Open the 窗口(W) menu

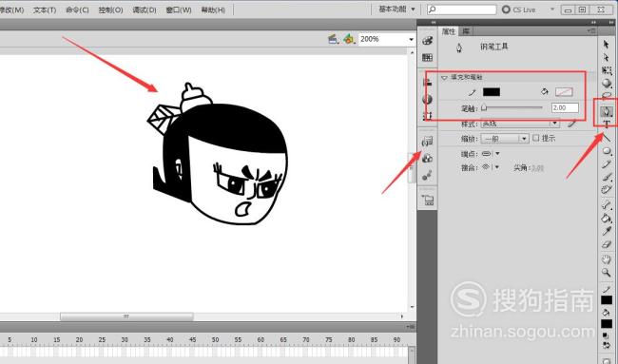coord(179,10)
